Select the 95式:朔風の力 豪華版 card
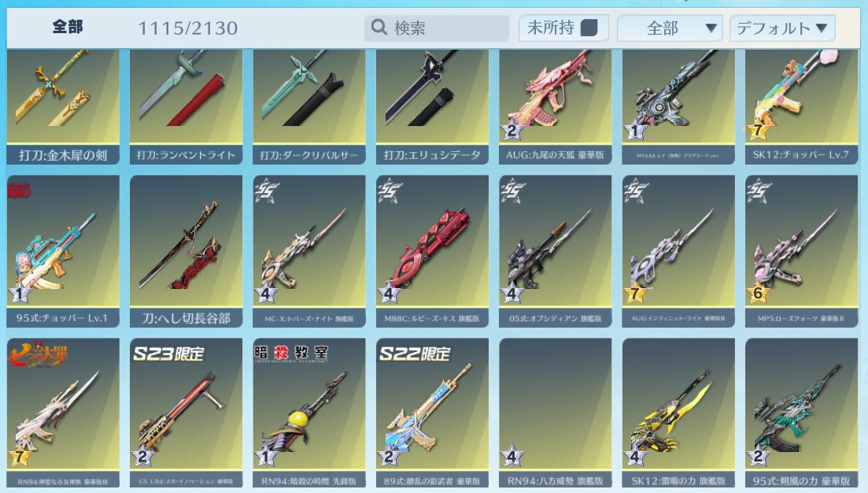 click(x=802, y=413)
